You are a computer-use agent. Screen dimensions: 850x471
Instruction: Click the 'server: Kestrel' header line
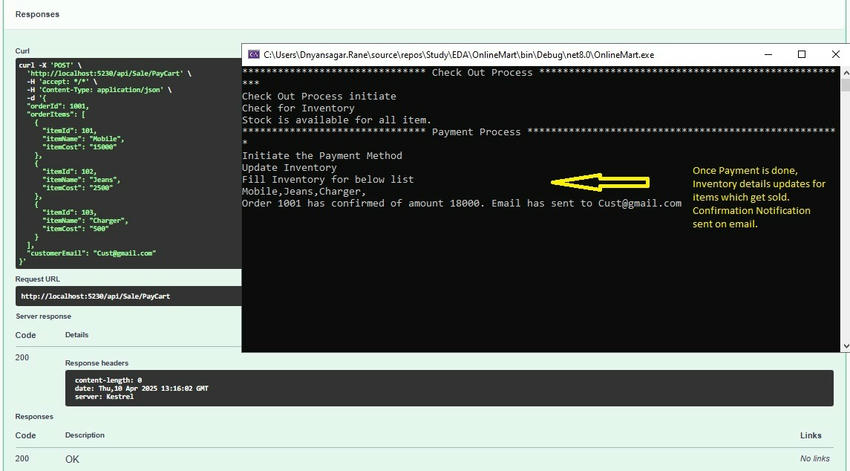pyautogui.click(x=104, y=397)
